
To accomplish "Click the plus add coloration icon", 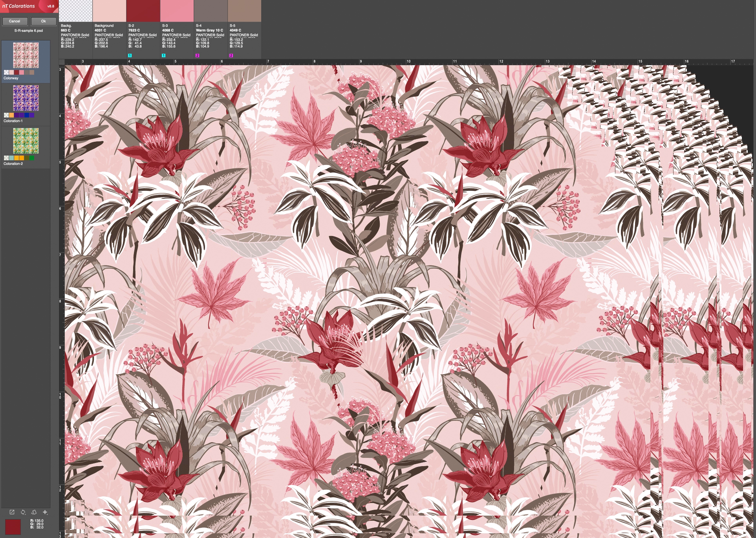I will pyautogui.click(x=45, y=512).
